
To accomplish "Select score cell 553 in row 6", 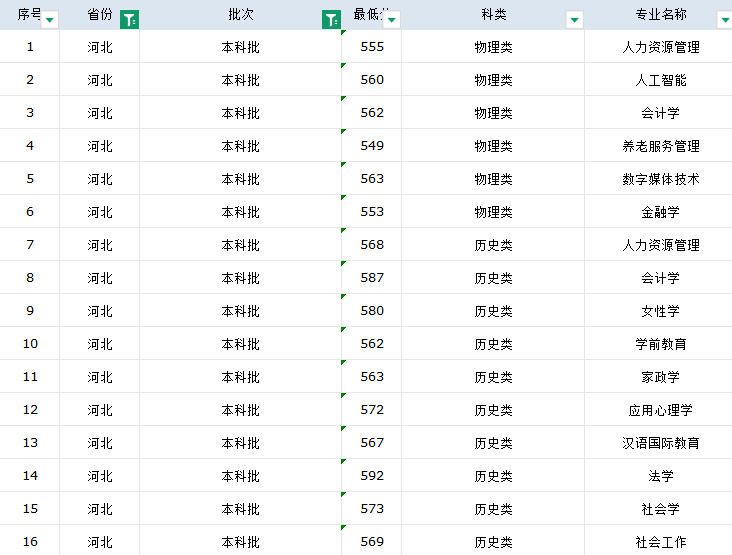I will pos(372,212).
